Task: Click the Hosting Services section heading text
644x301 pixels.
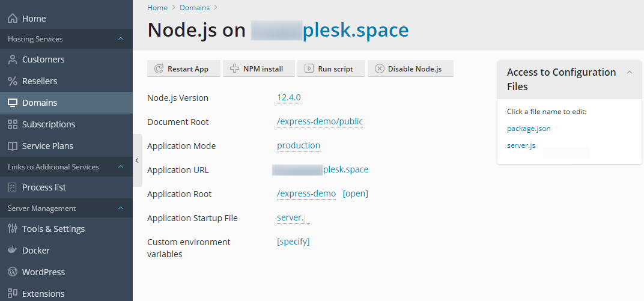Action: [x=35, y=39]
